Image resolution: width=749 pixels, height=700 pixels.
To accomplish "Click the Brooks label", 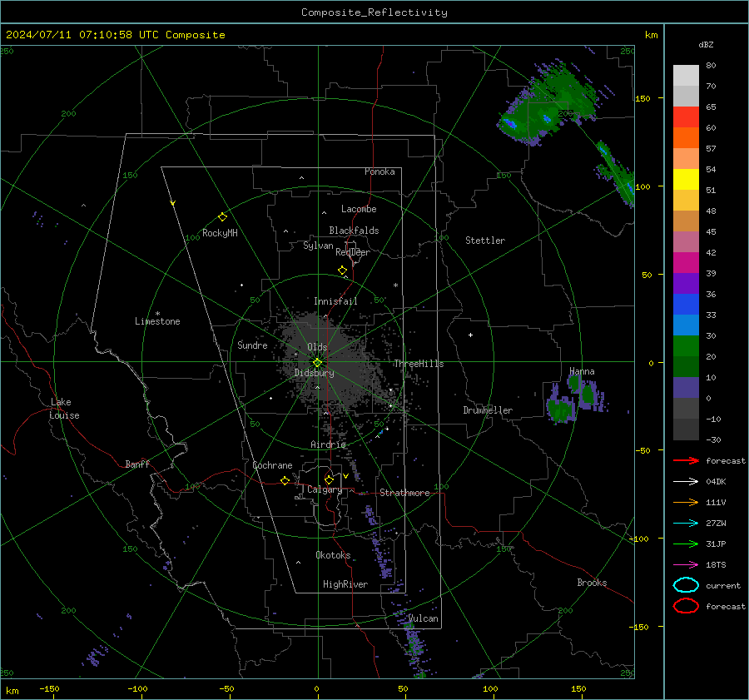I will pos(592,583).
